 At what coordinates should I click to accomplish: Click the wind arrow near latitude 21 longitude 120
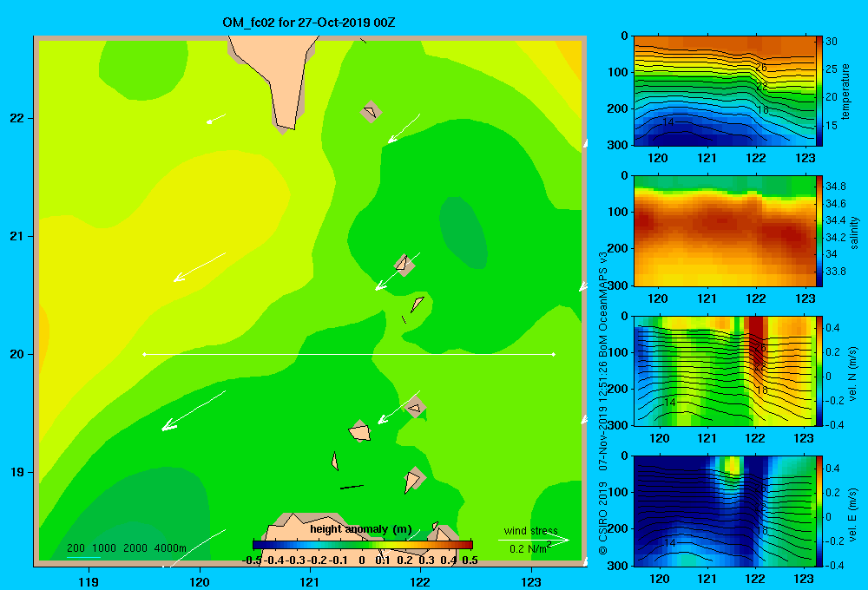(200, 267)
